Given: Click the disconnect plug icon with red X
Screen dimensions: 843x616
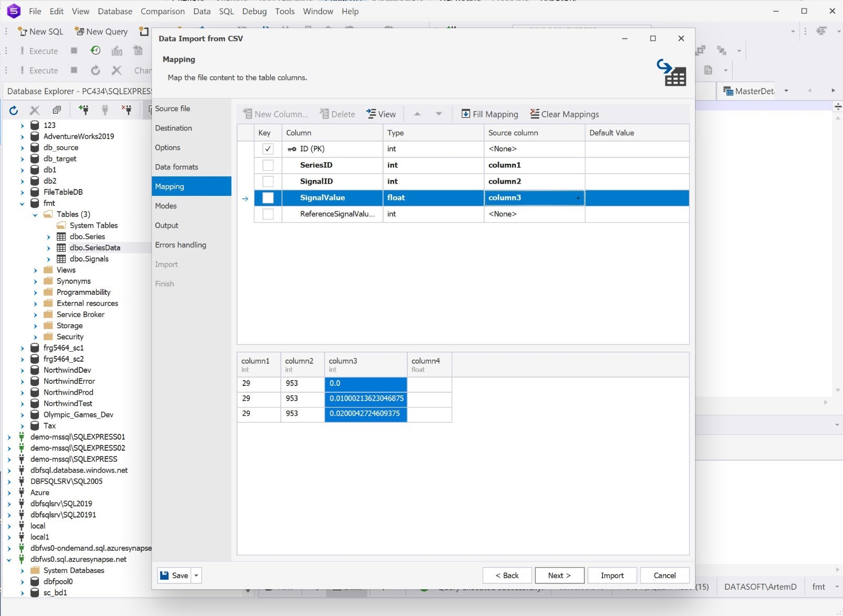Looking at the screenshot, I should pos(126,110).
